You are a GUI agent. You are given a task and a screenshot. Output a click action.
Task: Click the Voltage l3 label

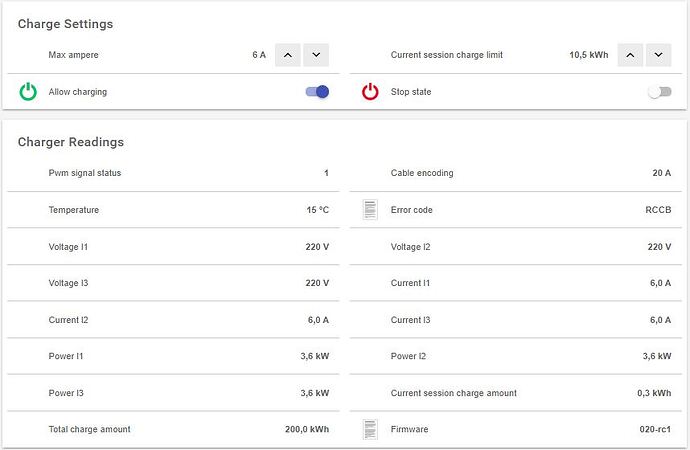(68, 283)
